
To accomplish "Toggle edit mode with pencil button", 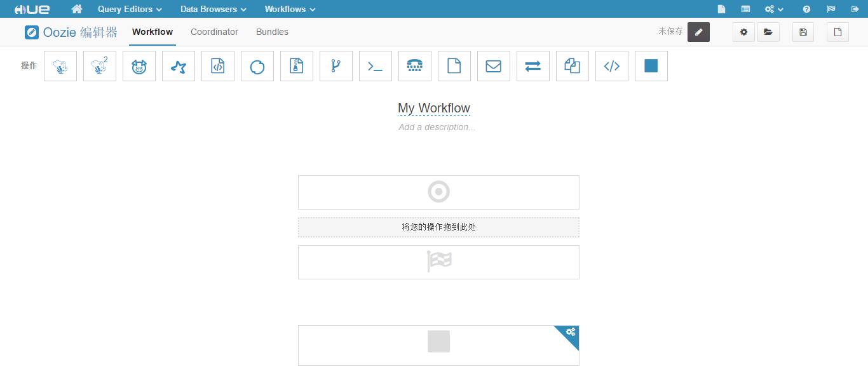I will click(698, 32).
